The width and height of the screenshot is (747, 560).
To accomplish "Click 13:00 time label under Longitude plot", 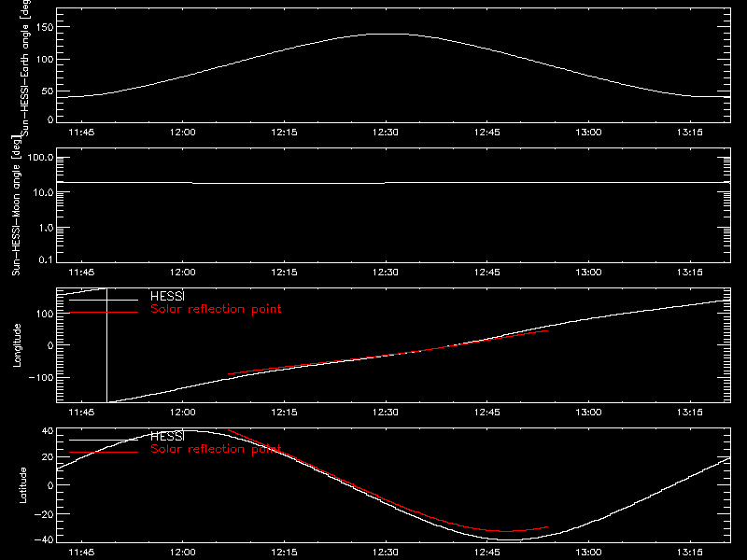I will [x=588, y=413].
